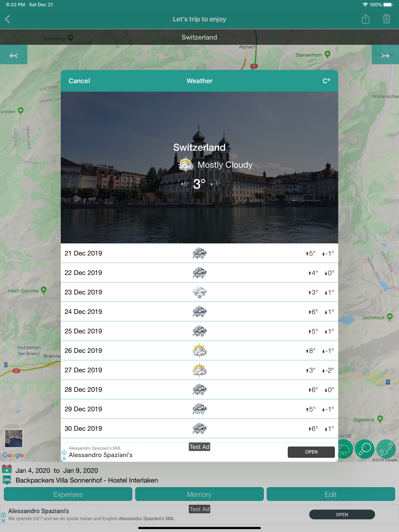Screen dimensions: 399x532
Task: Tap the calendar date icon
Action: [7, 469]
